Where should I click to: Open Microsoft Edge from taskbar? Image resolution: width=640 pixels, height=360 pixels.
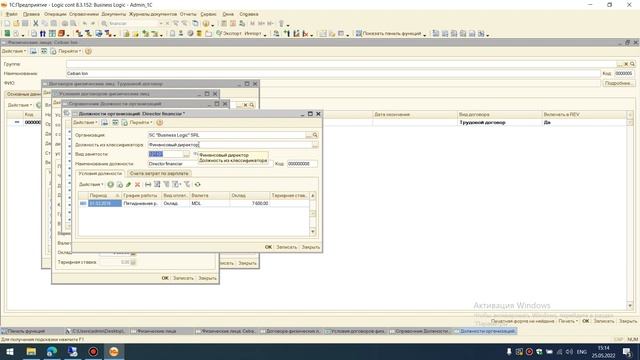coord(52,351)
